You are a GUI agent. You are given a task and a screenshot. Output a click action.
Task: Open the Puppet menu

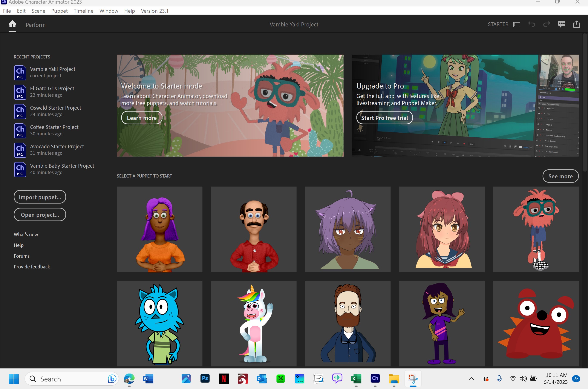(59, 11)
